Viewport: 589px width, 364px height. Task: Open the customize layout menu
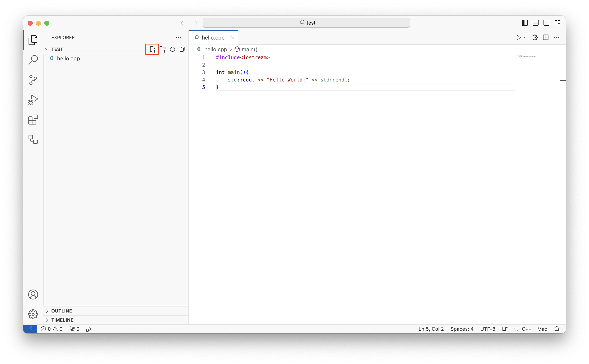click(557, 23)
